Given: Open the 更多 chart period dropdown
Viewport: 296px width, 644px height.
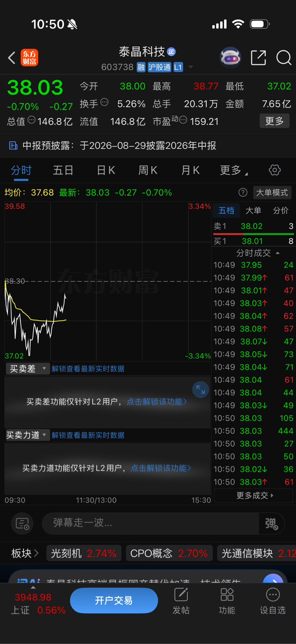Looking at the screenshot, I should (x=234, y=170).
